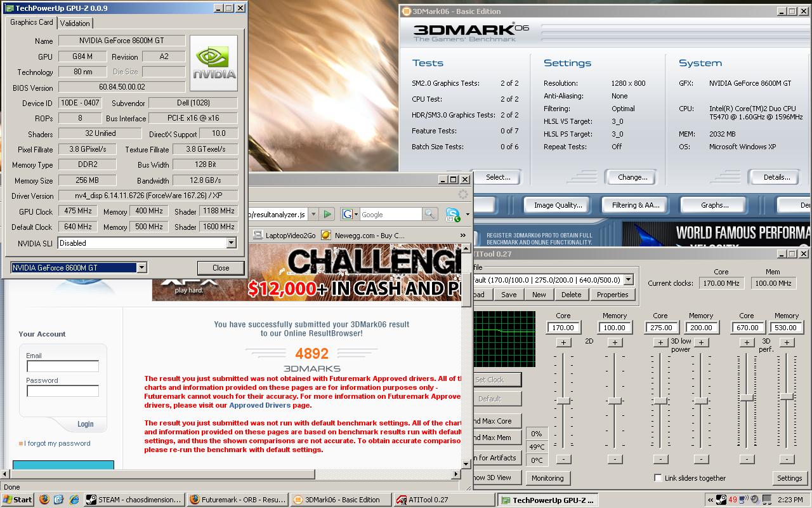
Task: Expand the ATITool profile dropdown
Action: 628,279
